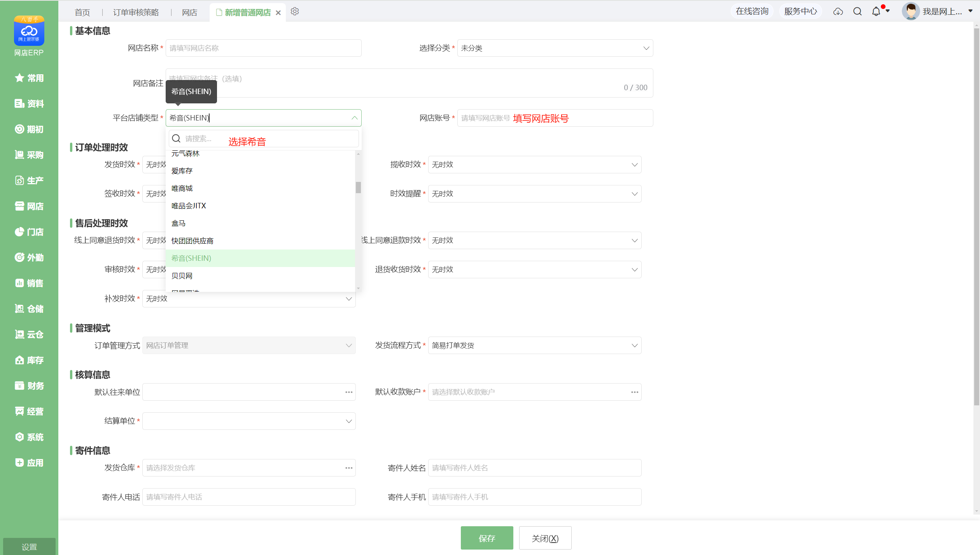The height and width of the screenshot is (555, 980).
Task: Open the 外勤 sidebar menu
Action: [29, 258]
